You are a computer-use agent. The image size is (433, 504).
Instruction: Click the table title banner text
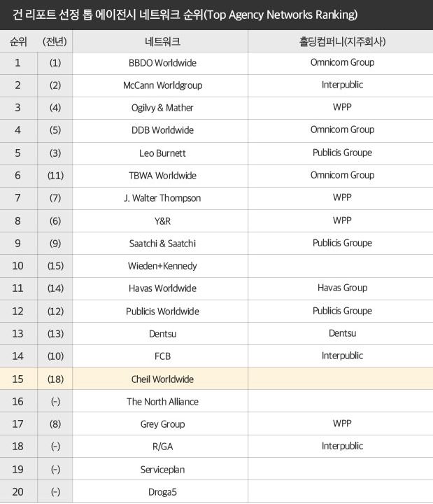pyautogui.click(x=185, y=15)
